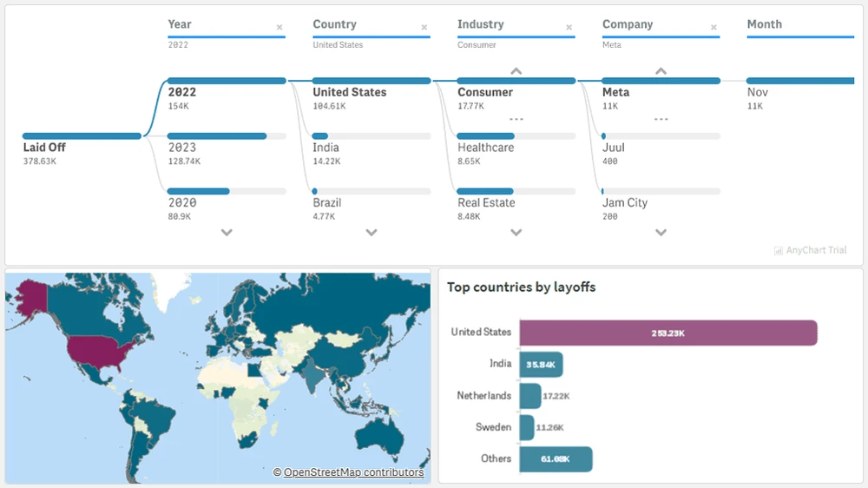Clear the Company Meta filter

coord(713,28)
